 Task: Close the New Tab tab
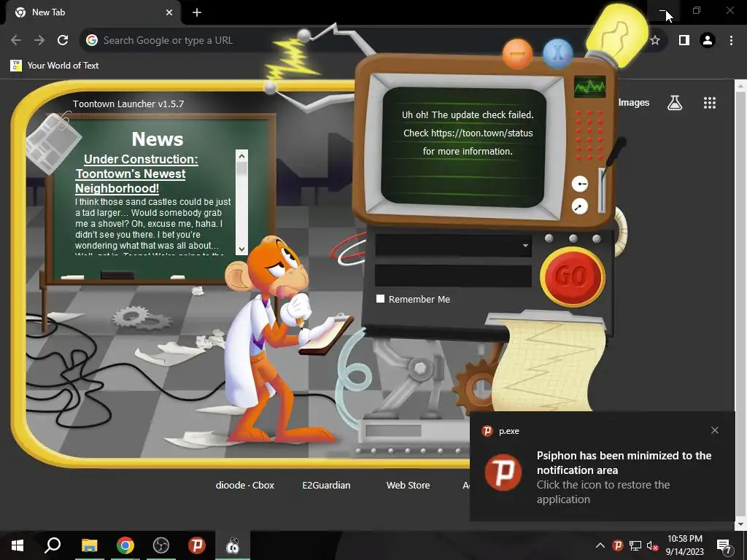point(169,12)
